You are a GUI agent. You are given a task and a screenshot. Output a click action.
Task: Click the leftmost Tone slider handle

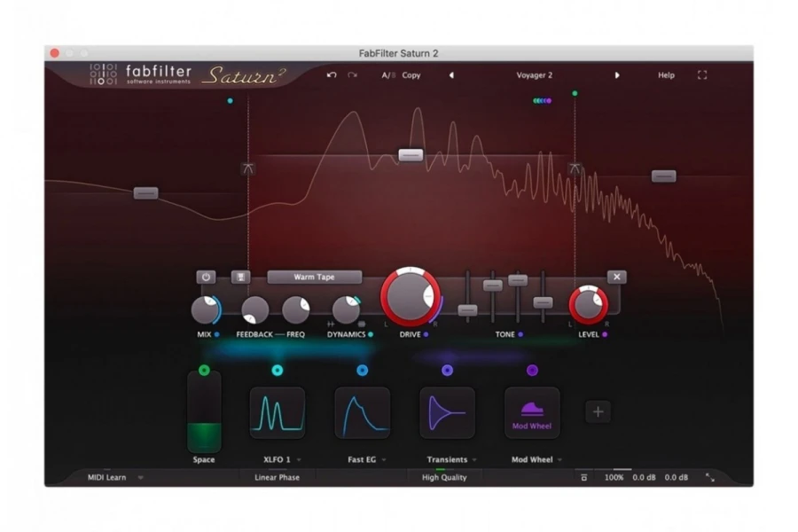(x=467, y=310)
